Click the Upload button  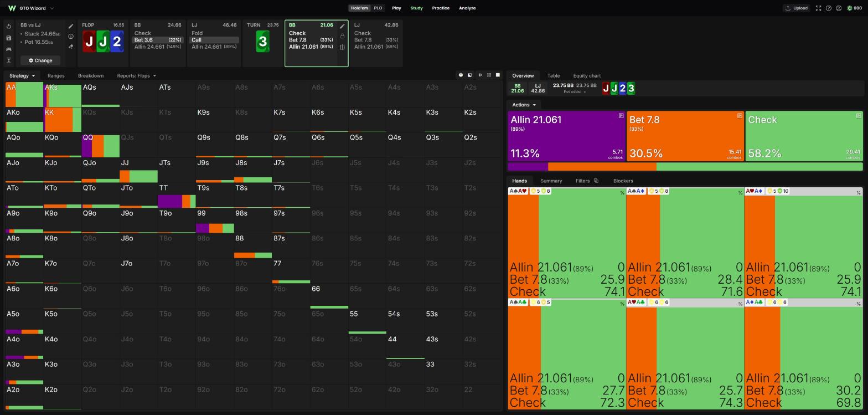point(796,8)
